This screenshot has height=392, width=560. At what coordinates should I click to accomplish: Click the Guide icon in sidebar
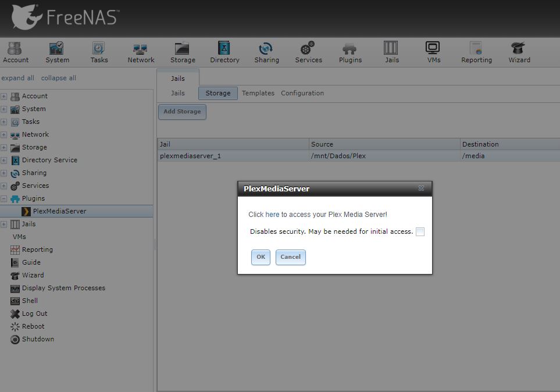click(x=15, y=263)
